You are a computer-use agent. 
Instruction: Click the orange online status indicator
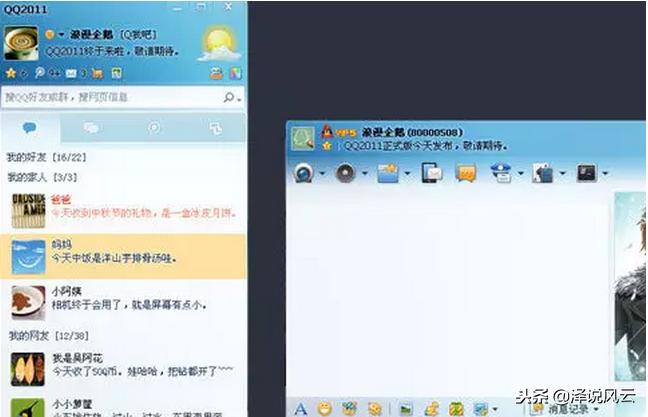pyautogui.click(x=50, y=35)
